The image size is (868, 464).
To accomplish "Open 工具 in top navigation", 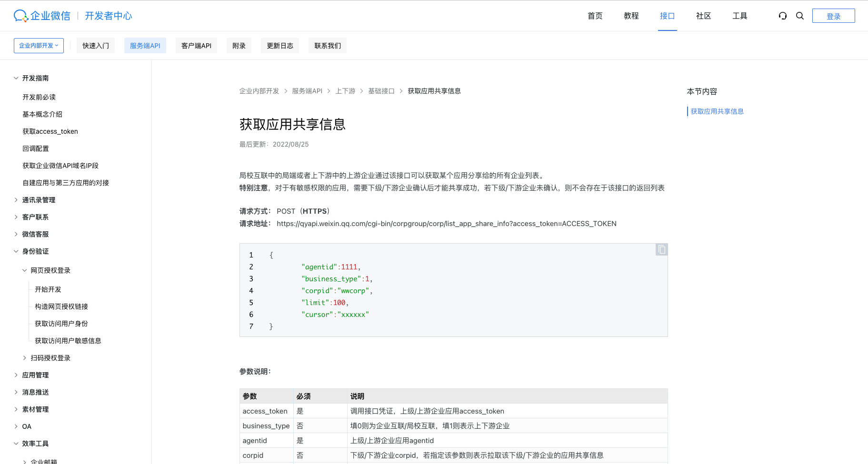I will coord(740,16).
